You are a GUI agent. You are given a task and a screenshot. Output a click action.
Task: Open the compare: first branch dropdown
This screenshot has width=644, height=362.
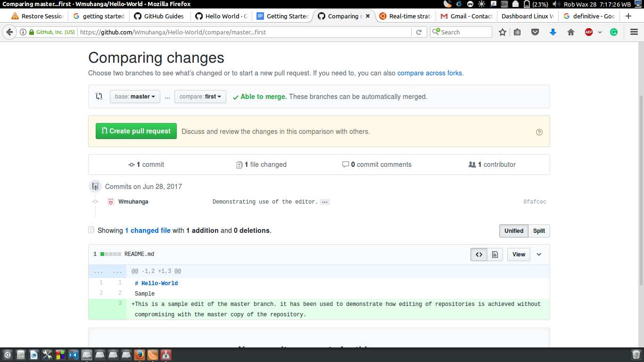coord(200,96)
